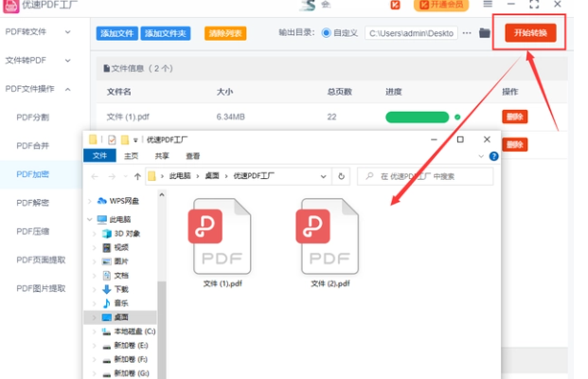Image resolution: width=588 pixels, height=379 pixels.
Task: Click the three-dots browse button
Action: pyautogui.click(x=467, y=33)
